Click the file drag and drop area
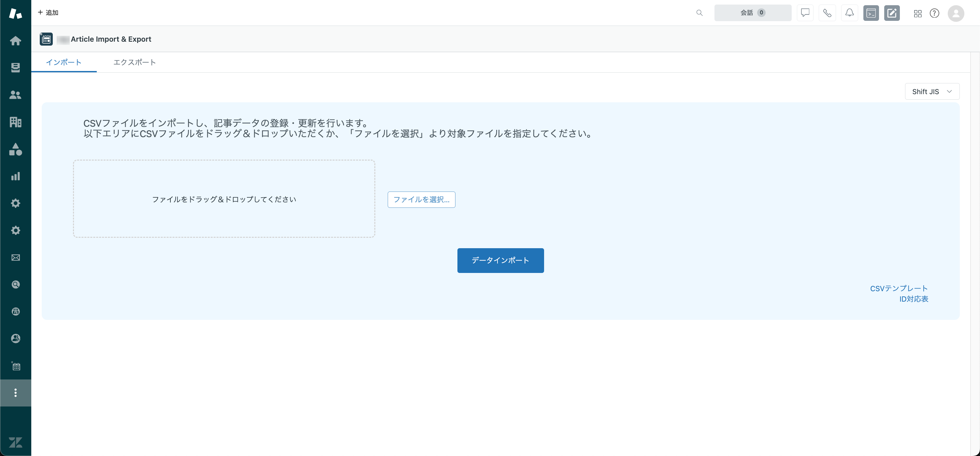This screenshot has width=980, height=456. pos(224,199)
